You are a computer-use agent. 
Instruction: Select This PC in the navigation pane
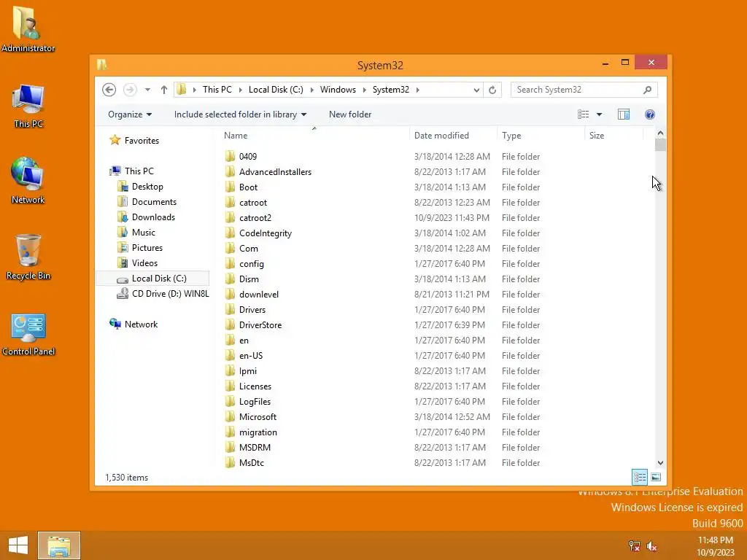[139, 171]
